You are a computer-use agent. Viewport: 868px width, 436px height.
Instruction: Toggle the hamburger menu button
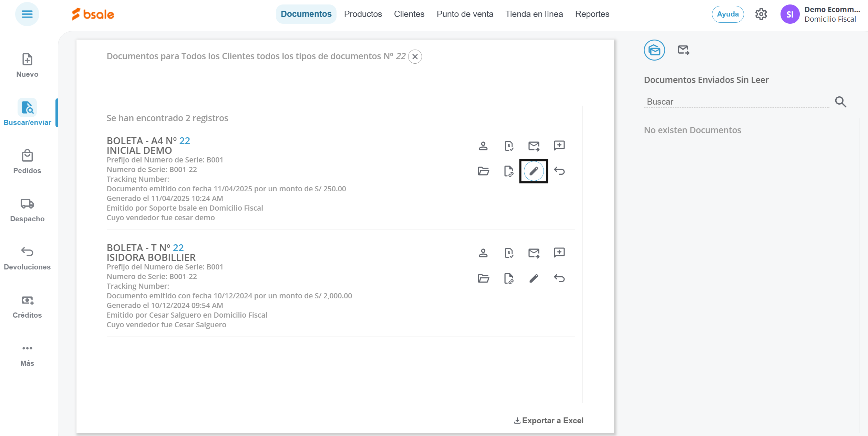[27, 14]
